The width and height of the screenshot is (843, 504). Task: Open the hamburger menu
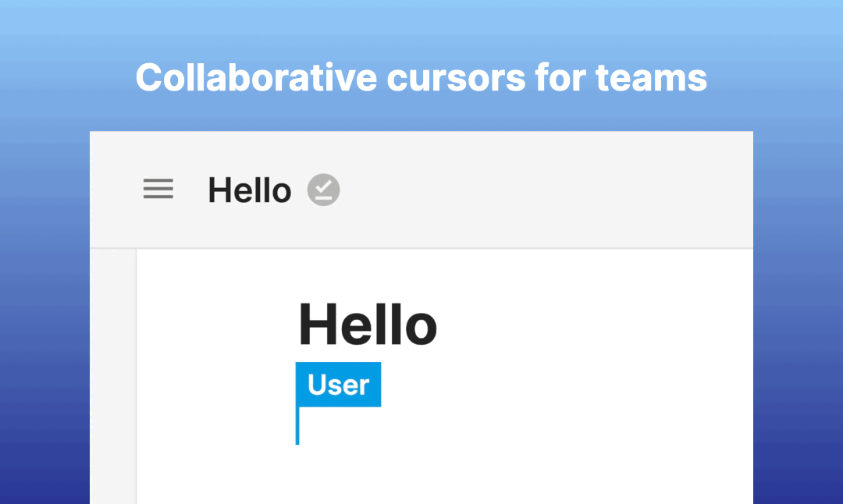(158, 189)
